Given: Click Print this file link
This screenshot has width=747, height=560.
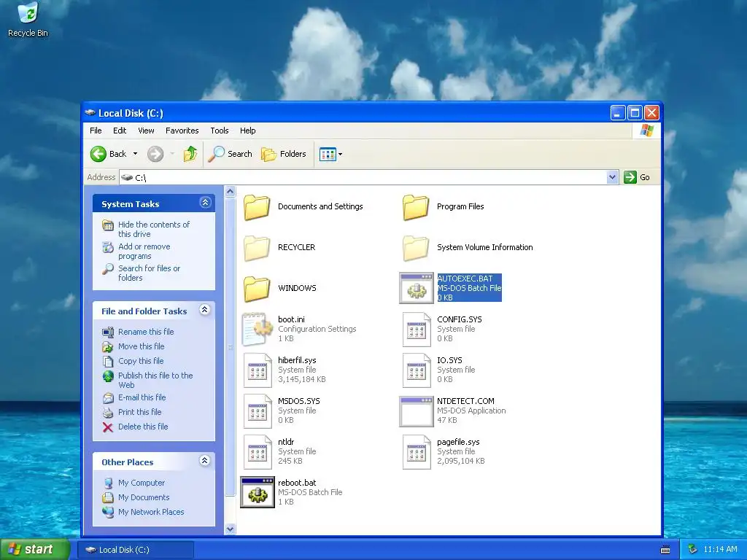Looking at the screenshot, I should 139,412.
